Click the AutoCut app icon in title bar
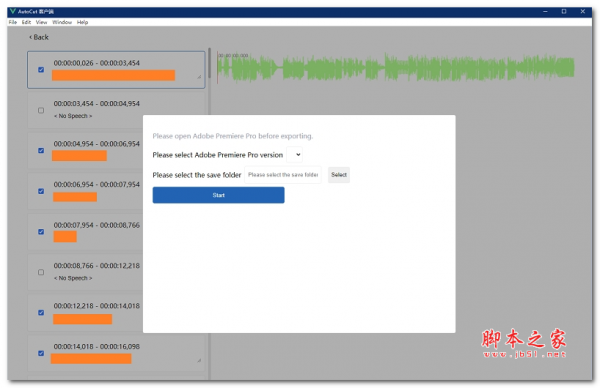The image size is (600, 388). click(13, 11)
